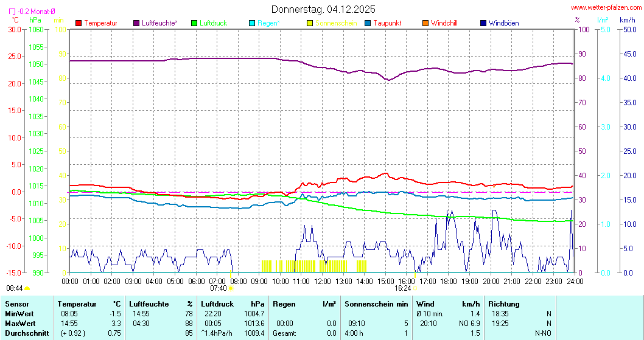
Task: Click the chart title Donnerstag, 04.12.2025
Action: tap(323, 9)
